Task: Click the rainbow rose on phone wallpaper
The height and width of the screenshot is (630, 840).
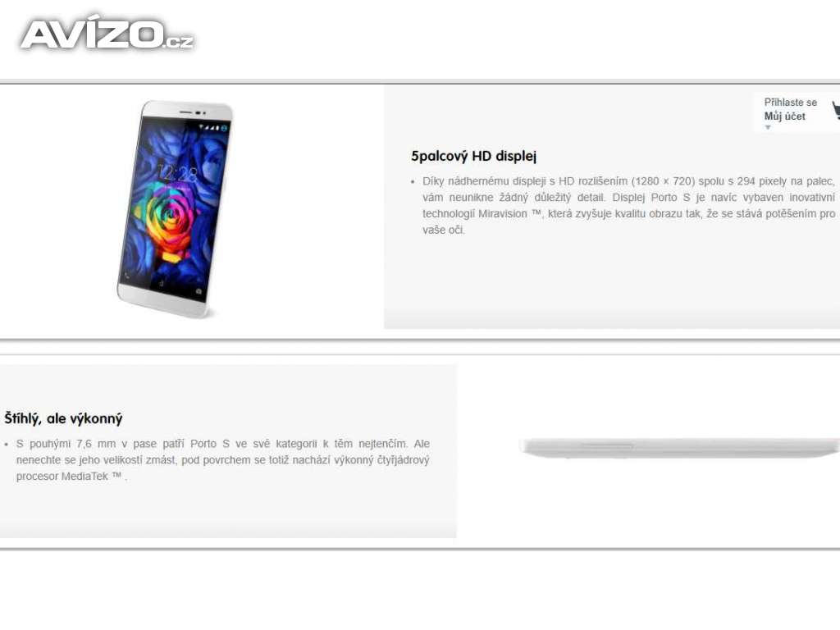Action: tap(167, 220)
